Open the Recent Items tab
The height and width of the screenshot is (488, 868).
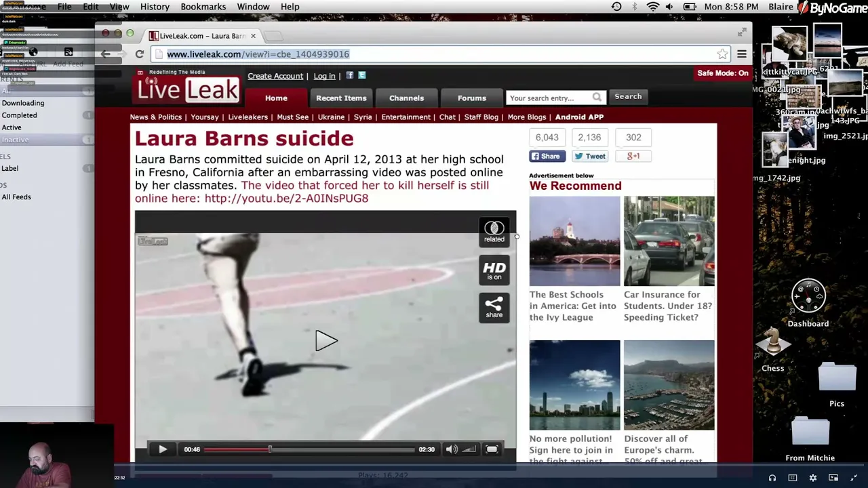(x=341, y=98)
